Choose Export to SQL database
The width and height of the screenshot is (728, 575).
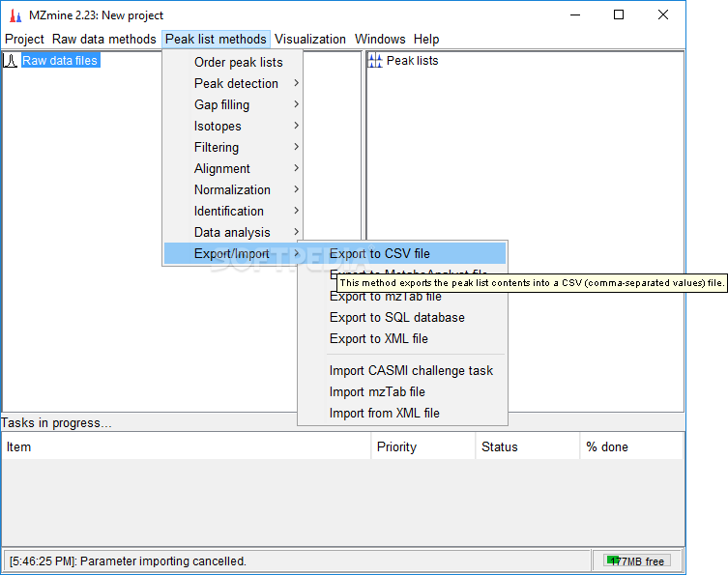coord(402,317)
